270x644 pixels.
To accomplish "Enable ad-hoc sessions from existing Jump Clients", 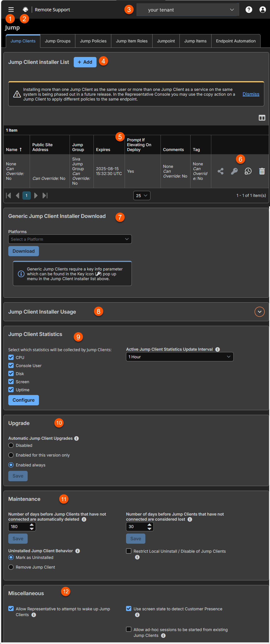I will [129, 629].
